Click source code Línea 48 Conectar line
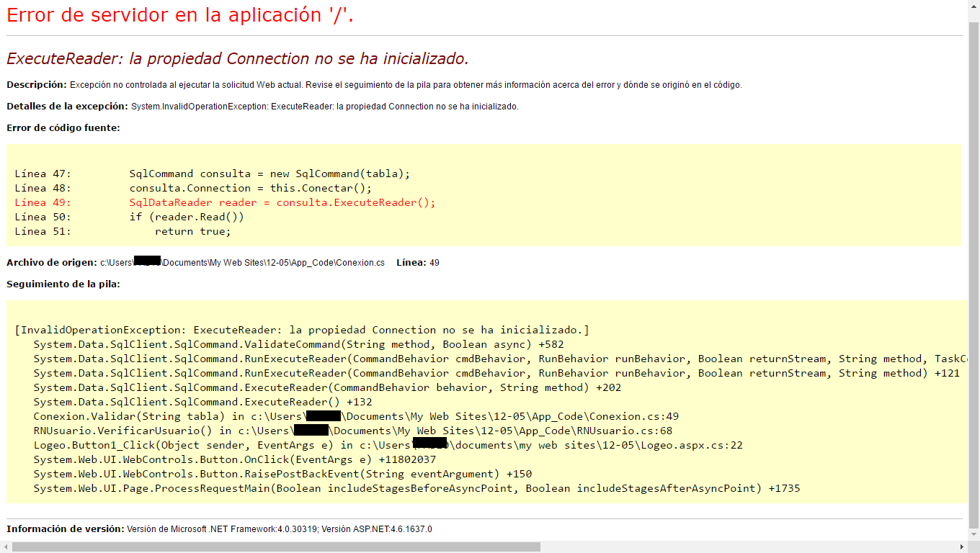980x553 pixels. [193, 188]
